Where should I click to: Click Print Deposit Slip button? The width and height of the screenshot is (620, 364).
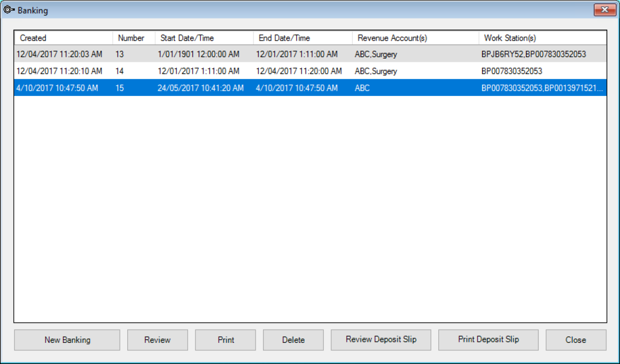point(488,340)
